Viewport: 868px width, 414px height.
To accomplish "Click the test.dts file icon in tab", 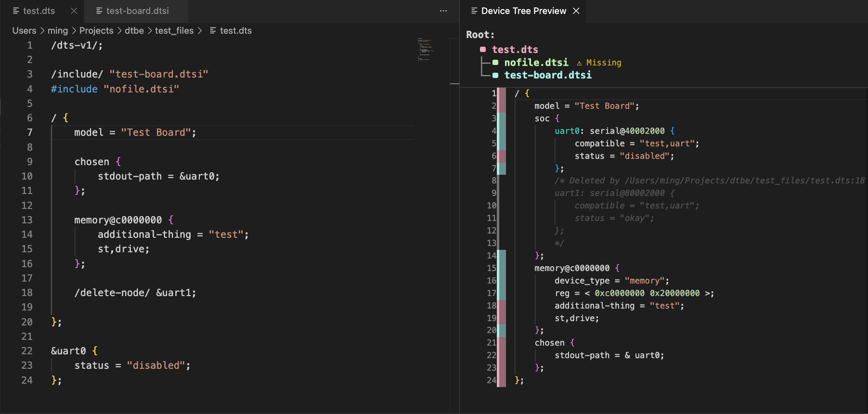I will (16, 11).
